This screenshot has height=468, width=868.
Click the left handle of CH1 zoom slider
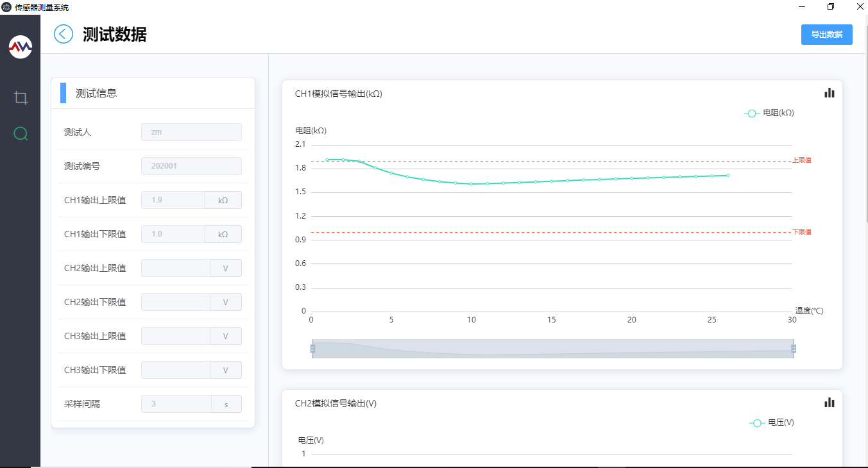[312, 349]
